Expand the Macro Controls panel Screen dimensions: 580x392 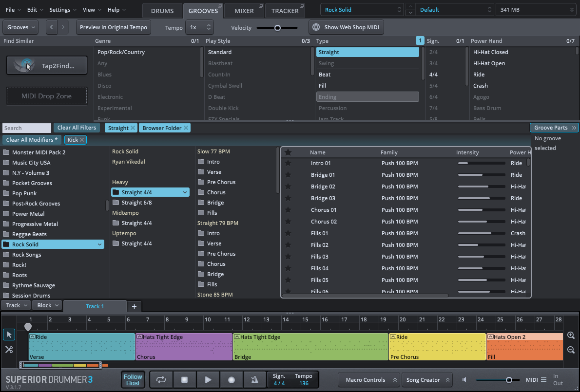point(369,380)
